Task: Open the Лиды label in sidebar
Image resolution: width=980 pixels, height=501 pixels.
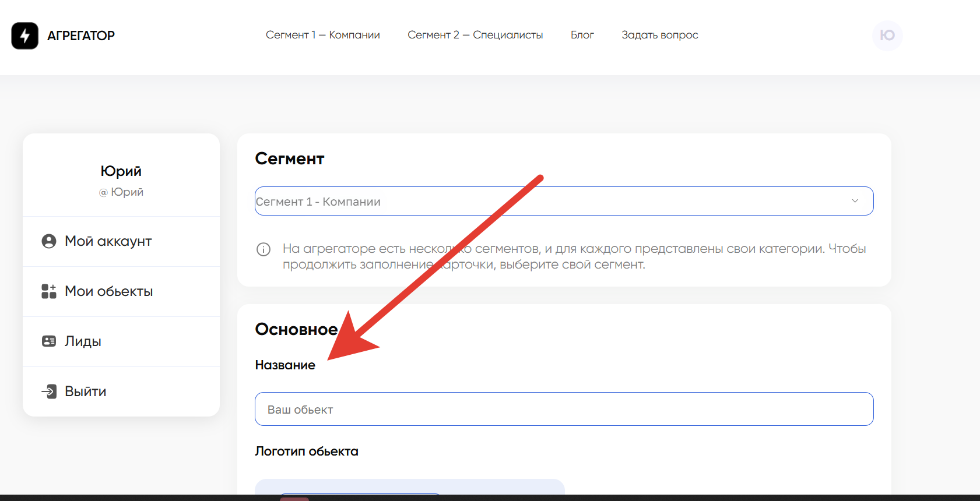Action: [83, 341]
